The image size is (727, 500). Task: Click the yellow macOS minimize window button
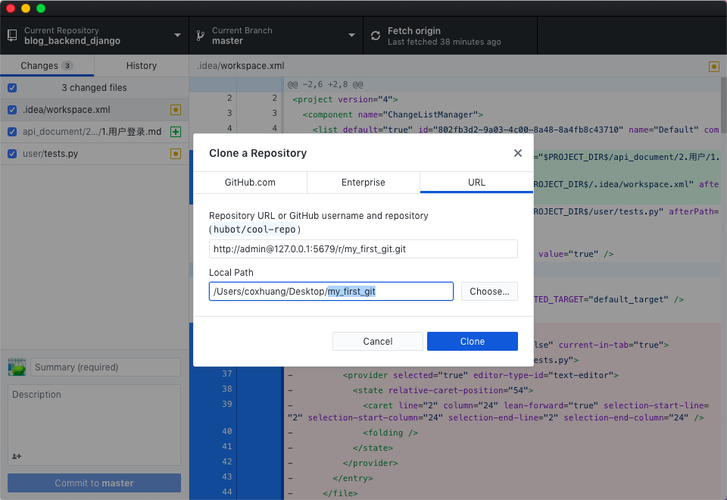(26, 8)
